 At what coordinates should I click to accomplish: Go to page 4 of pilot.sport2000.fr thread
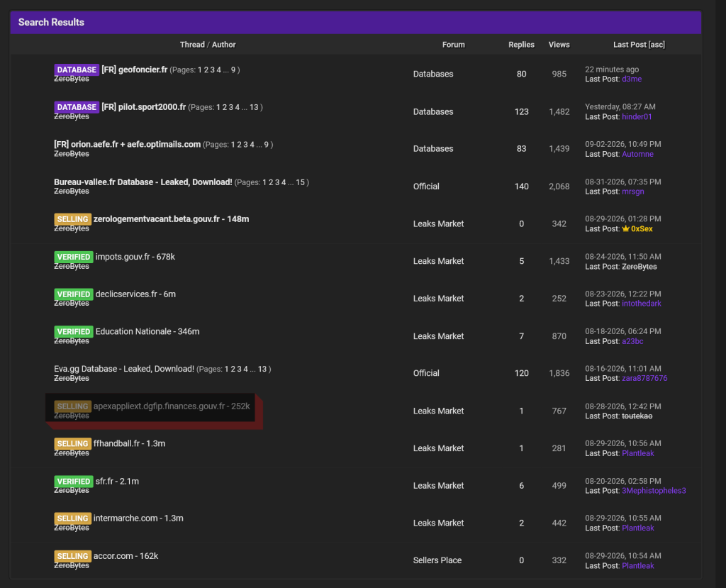click(x=237, y=108)
